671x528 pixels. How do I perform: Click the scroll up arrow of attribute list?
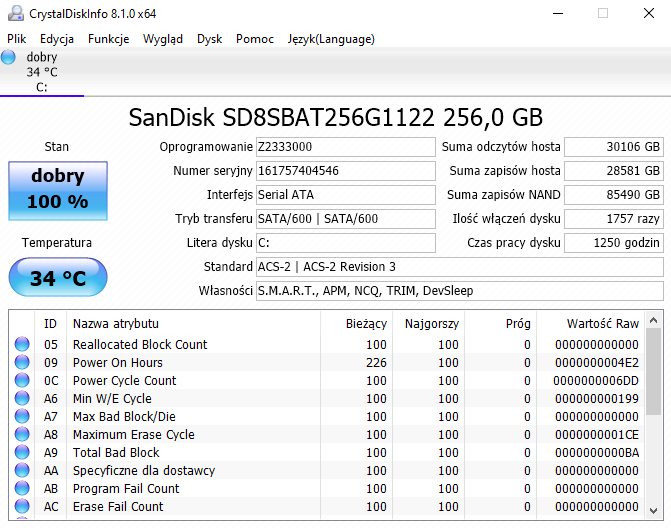point(653,320)
